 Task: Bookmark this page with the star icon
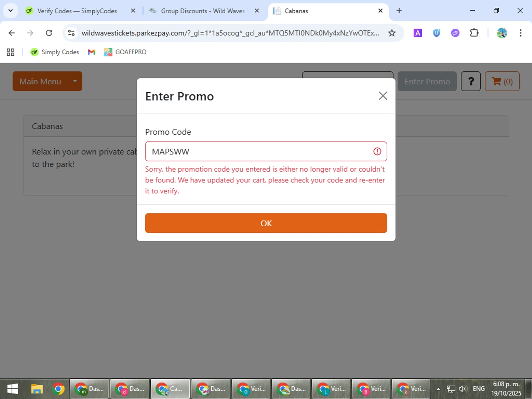tap(392, 33)
